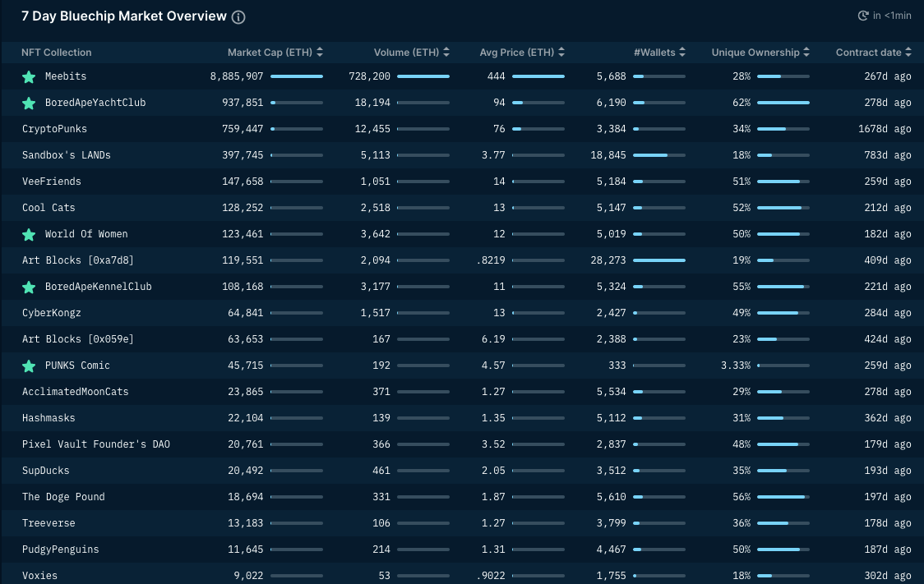Click Voxies market cap value 9,022
The width and height of the screenshot is (924, 584).
248,575
